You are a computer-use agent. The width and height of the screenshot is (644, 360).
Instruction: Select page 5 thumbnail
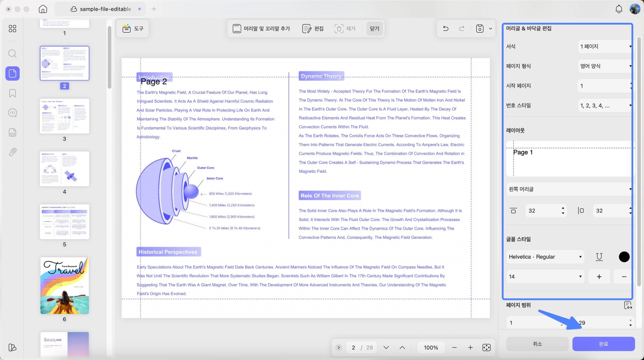pos(64,222)
